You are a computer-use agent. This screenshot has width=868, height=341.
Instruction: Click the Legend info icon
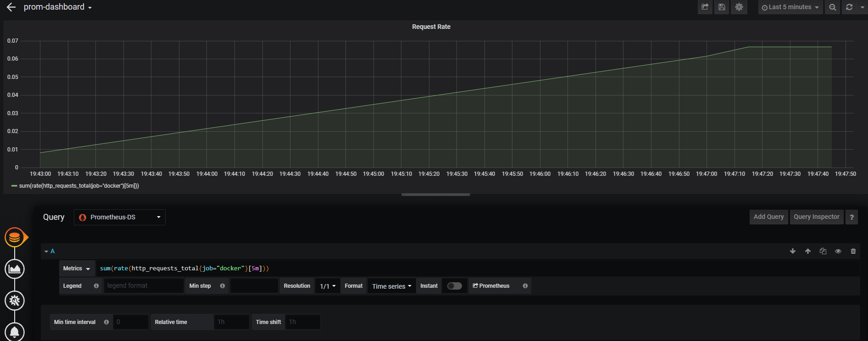pos(96,286)
